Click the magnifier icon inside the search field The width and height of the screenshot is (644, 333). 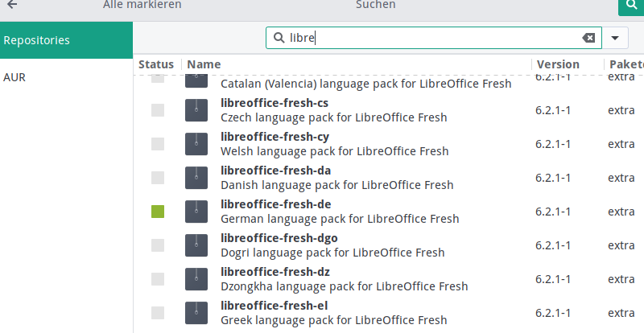[279, 38]
